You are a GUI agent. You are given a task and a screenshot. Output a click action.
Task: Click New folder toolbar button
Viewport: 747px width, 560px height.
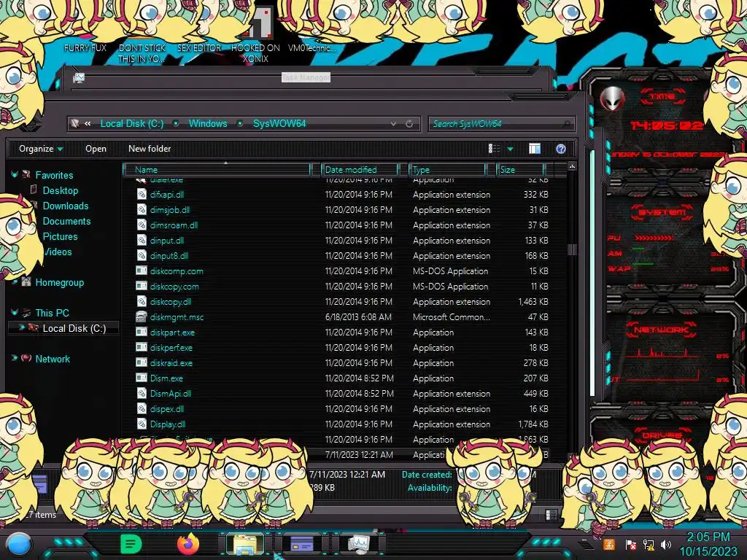150,149
